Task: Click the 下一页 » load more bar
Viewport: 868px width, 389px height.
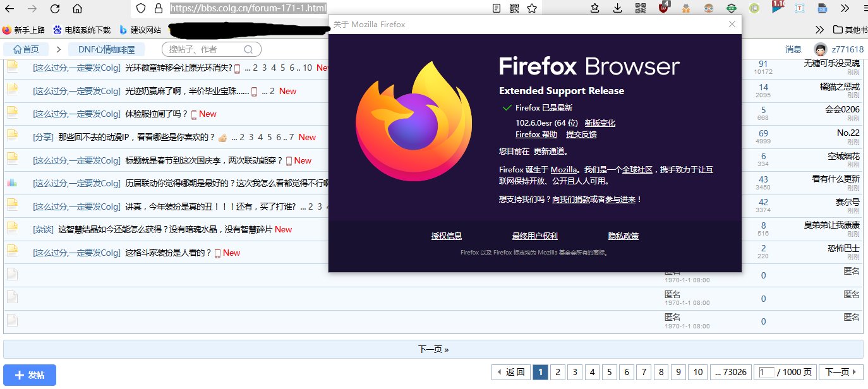Action: pos(433,349)
